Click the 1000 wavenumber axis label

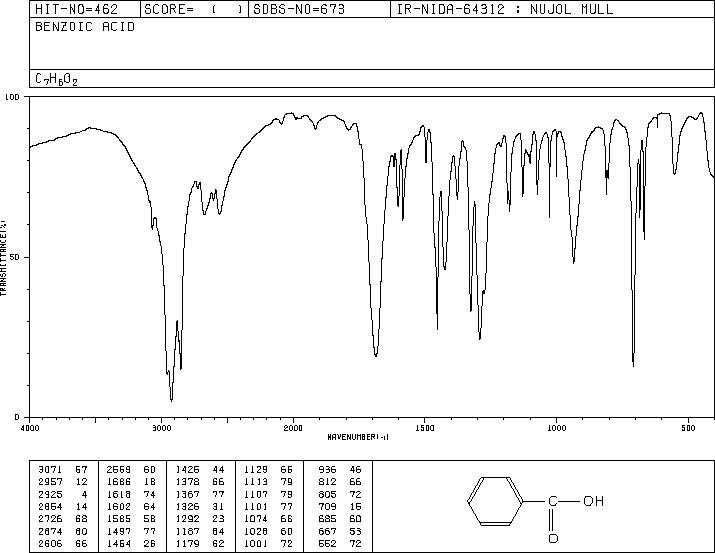coord(556,428)
